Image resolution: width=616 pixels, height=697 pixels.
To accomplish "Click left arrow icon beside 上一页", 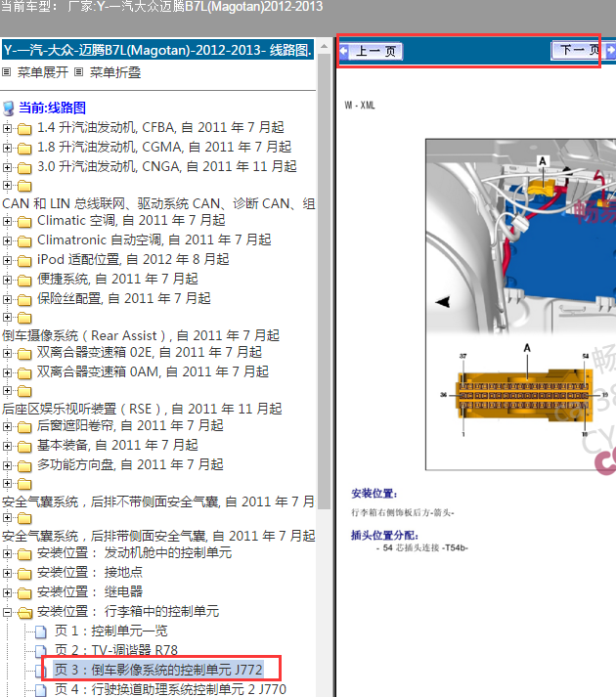I will pos(344,51).
